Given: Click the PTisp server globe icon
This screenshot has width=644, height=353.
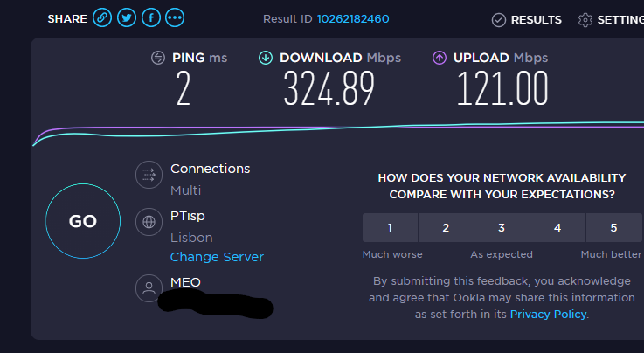Looking at the screenshot, I should (149, 222).
